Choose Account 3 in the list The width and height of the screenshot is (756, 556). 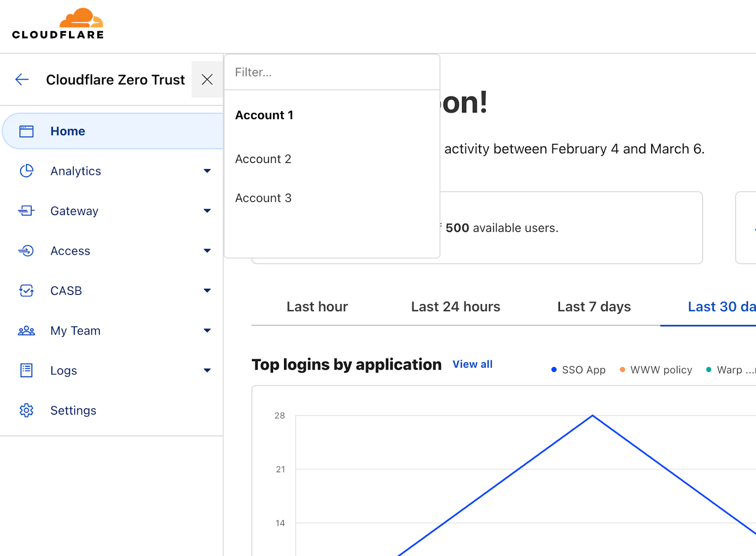point(263,198)
